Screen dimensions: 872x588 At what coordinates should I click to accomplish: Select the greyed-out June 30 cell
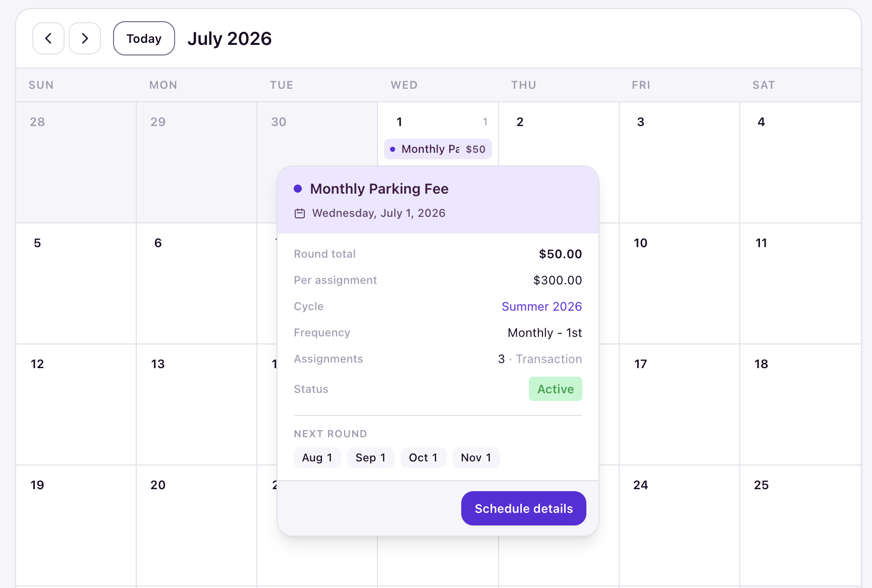(x=317, y=134)
